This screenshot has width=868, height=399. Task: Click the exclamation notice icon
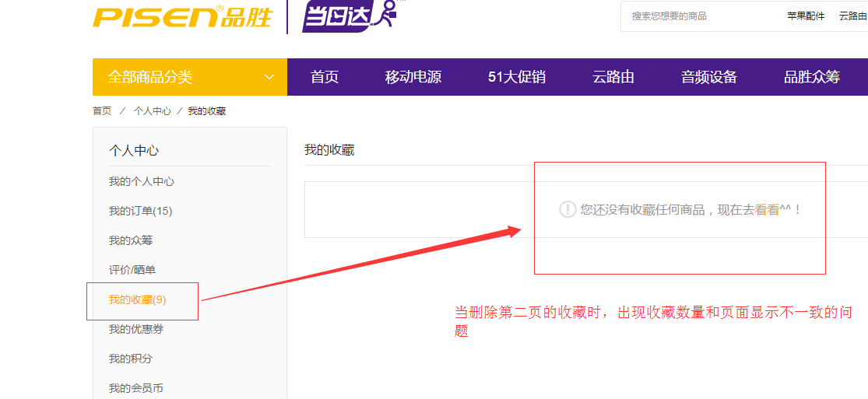[x=568, y=209]
